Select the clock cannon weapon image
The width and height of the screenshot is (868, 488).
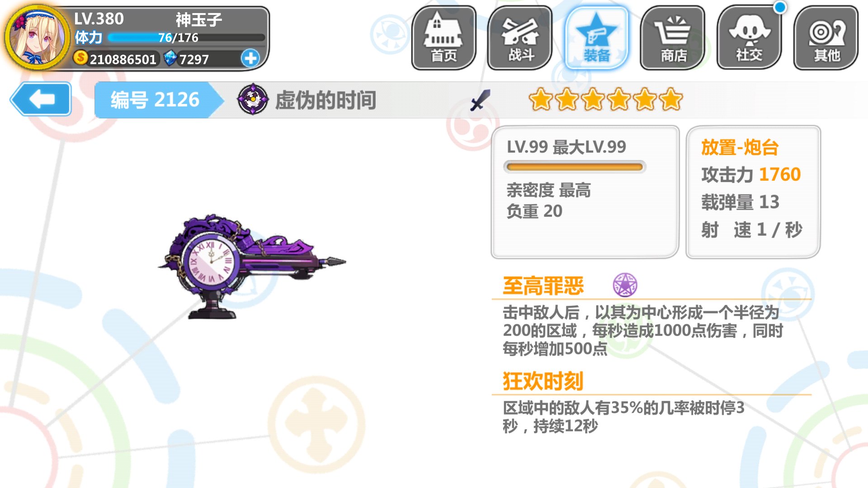tap(251, 267)
